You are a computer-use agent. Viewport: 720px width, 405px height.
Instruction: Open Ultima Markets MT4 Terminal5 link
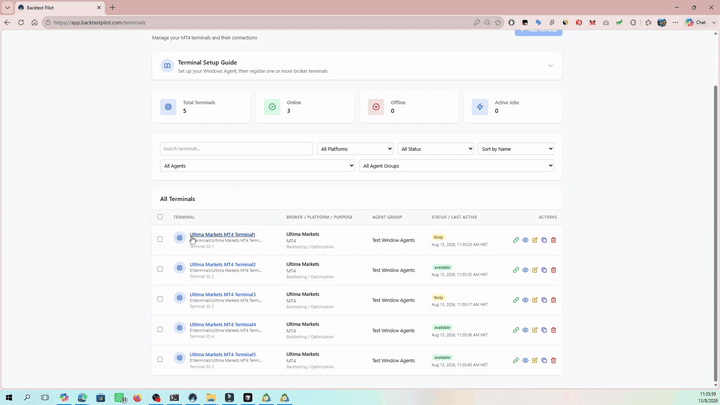pos(222,354)
